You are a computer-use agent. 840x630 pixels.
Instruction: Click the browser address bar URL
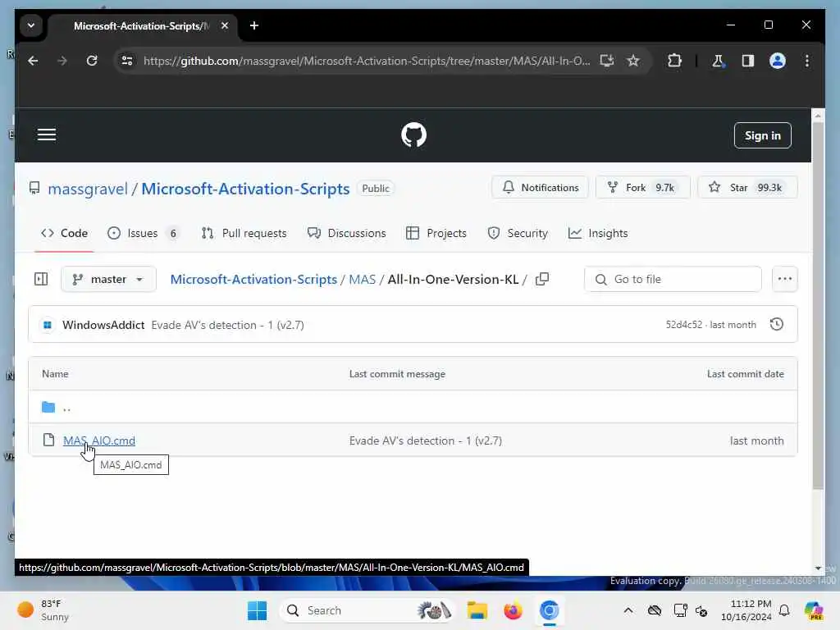pos(367,61)
